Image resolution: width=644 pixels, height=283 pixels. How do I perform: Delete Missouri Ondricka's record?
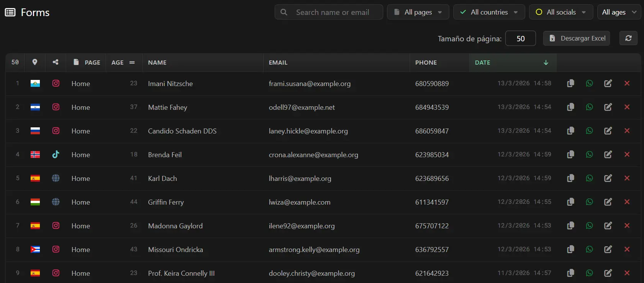[x=627, y=249]
